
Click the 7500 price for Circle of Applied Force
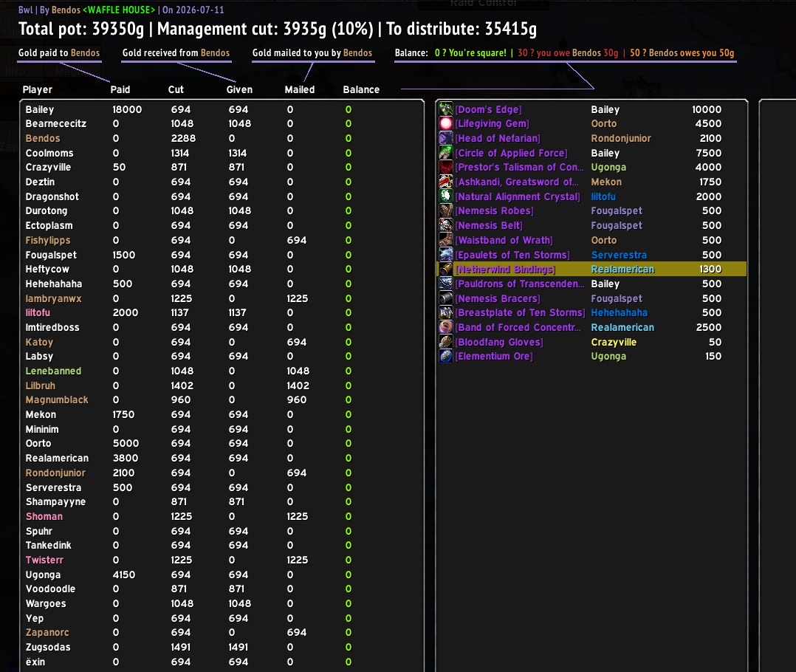[708, 154]
